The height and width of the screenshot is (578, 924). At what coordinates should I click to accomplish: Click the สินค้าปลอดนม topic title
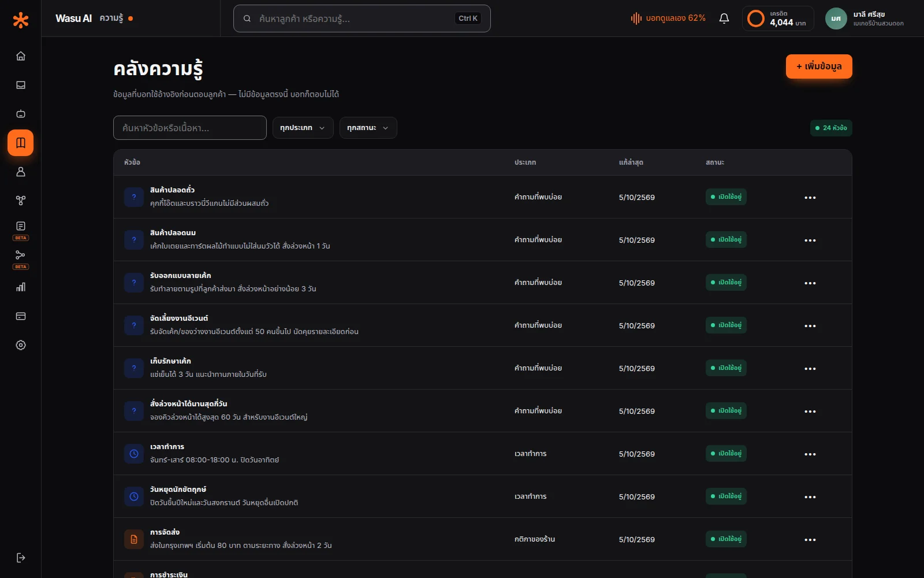pyautogui.click(x=173, y=233)
